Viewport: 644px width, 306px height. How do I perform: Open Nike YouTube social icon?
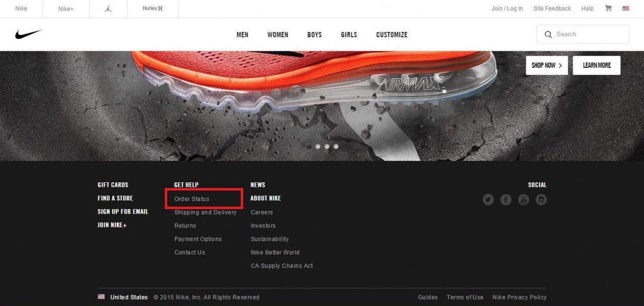pyautogui.click(x=524, y=199)
